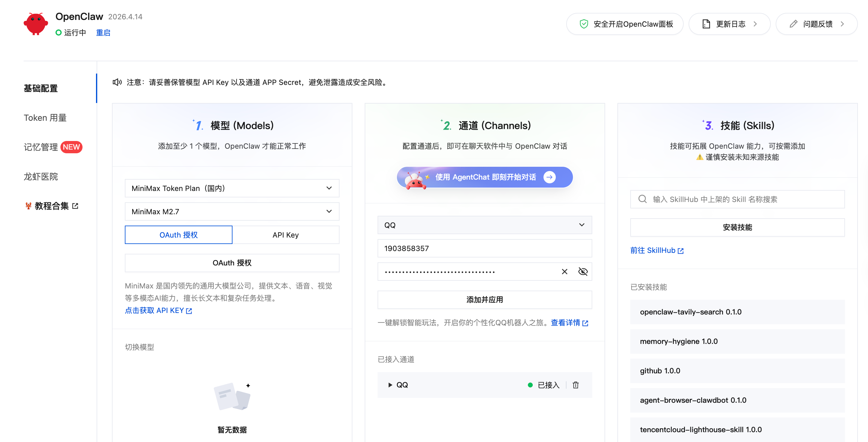868x442 pixels.
Task: Open the 更新日志 changelog button
Action: coord(729,24)
